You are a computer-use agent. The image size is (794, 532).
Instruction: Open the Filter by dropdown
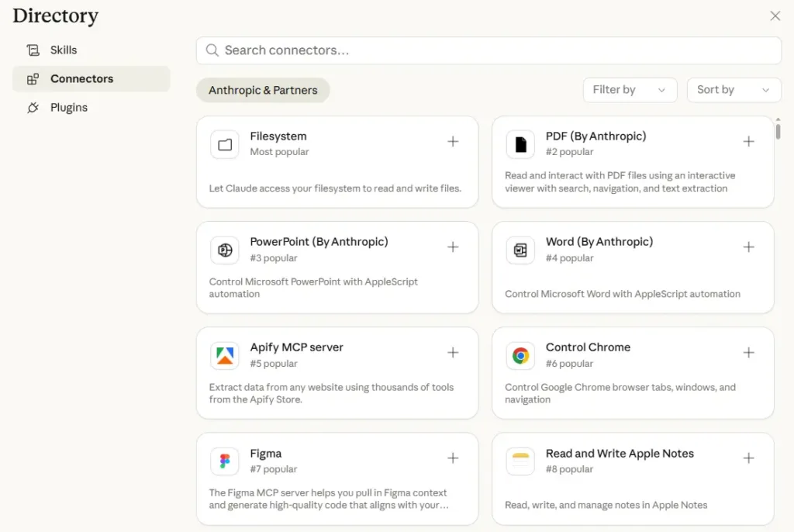[630, 90]
